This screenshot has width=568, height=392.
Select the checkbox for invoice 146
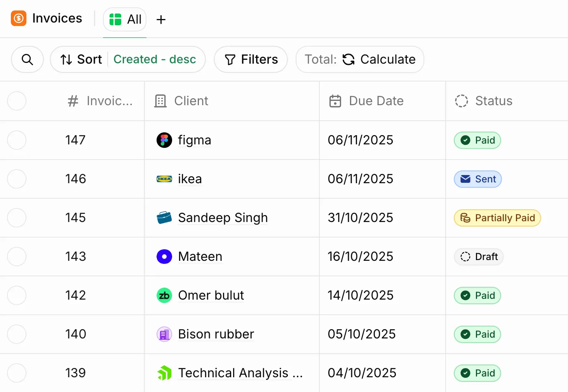(x=17, y=179)
